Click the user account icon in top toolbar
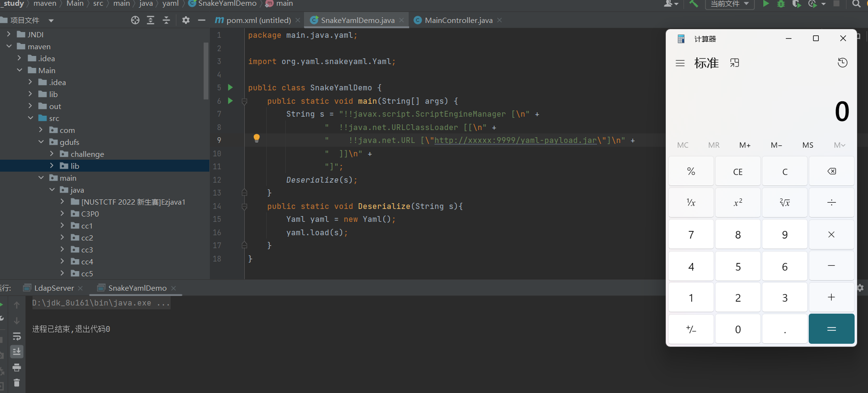The height and width of the screenshot is (393, 868). pos(669,4)
